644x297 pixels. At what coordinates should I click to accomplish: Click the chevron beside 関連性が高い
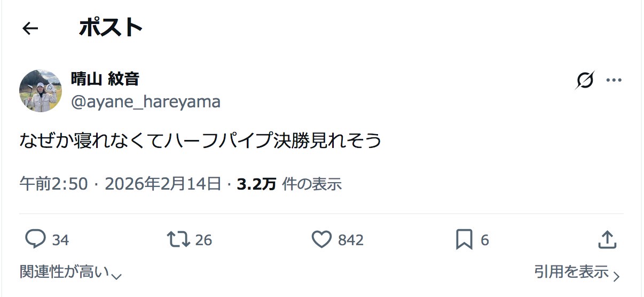pyautogui.click(x=117, y=276)
